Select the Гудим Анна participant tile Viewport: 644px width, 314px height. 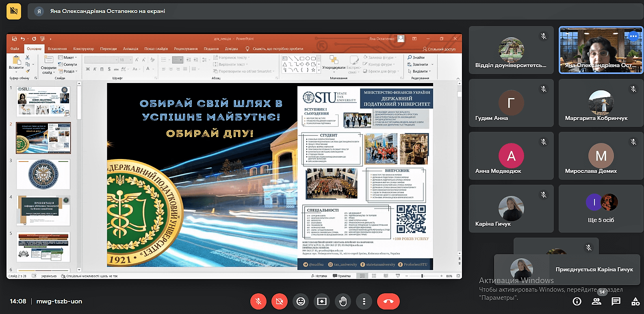point(511,103)
